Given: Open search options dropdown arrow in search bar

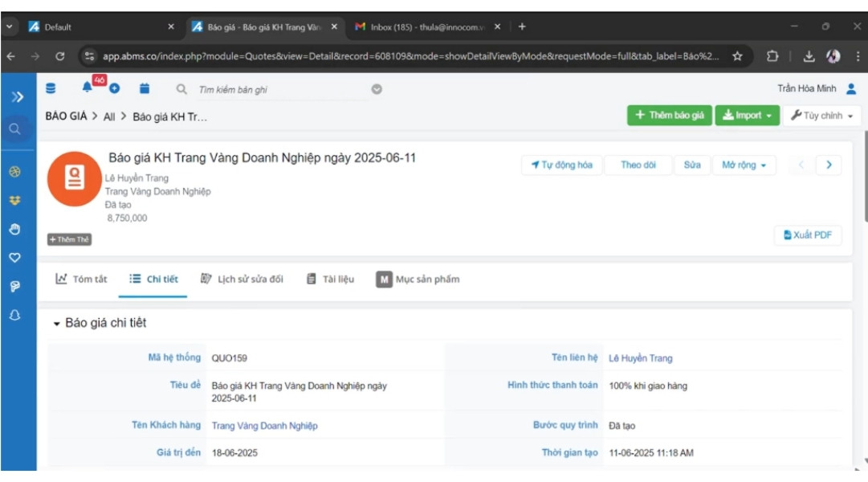Looking at the screenshot, I should (377, 89).
